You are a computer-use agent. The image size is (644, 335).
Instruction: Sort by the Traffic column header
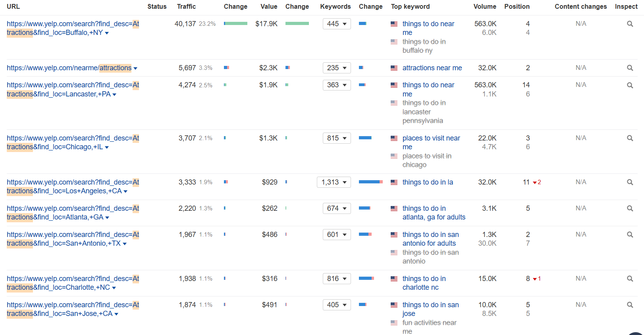(x=186, y=6)
